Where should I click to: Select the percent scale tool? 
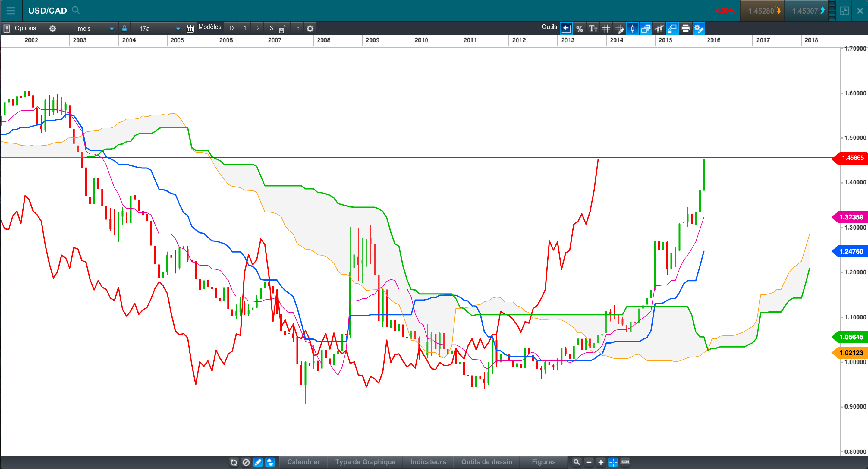tap(580, 29)
